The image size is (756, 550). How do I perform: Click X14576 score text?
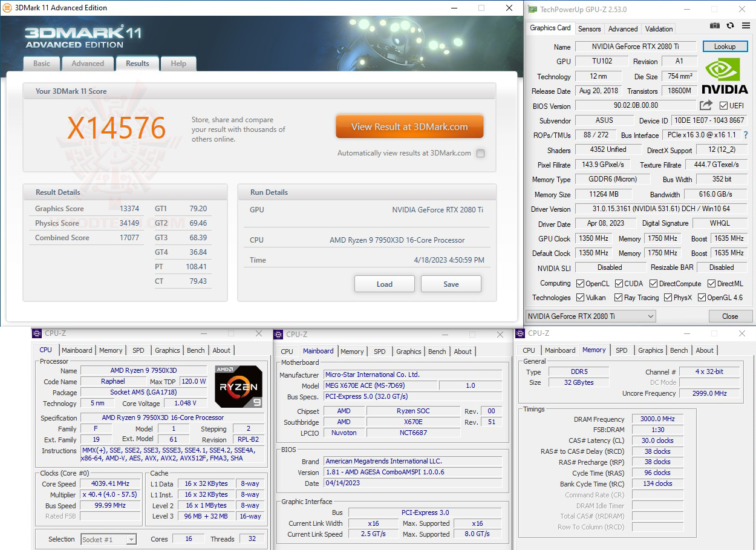(x=116, y=128)
